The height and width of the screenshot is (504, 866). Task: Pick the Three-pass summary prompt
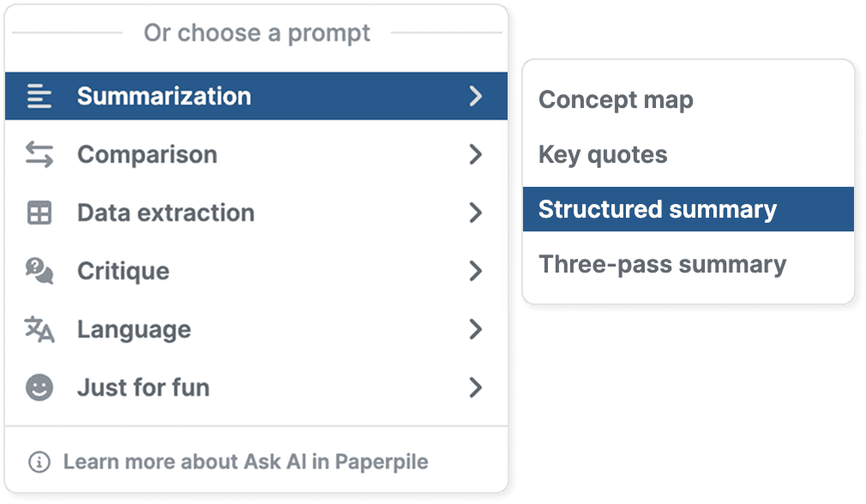click(662, 265)
